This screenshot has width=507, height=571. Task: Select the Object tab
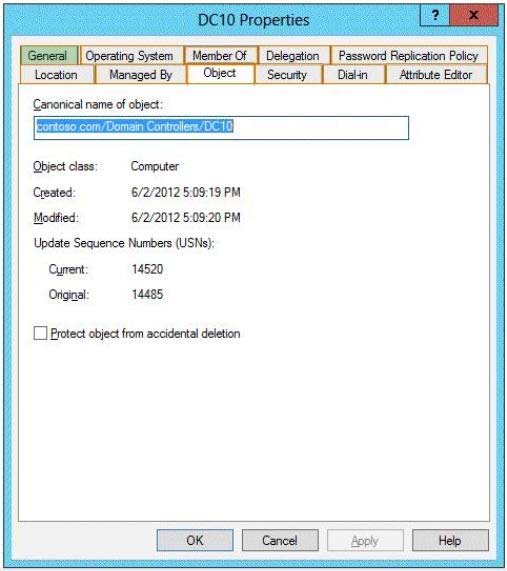click(220, 74)
